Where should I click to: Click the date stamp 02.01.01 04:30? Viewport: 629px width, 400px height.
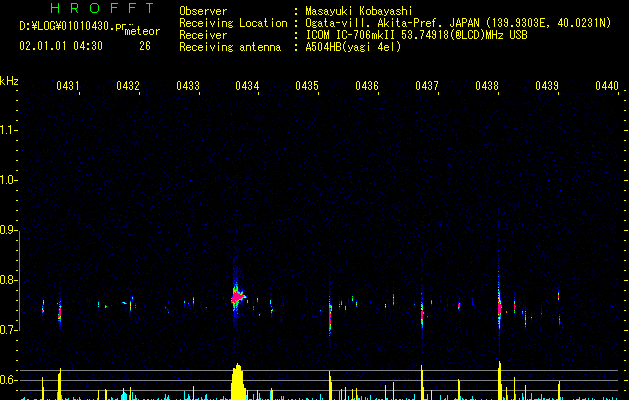(x=61, y=46)
